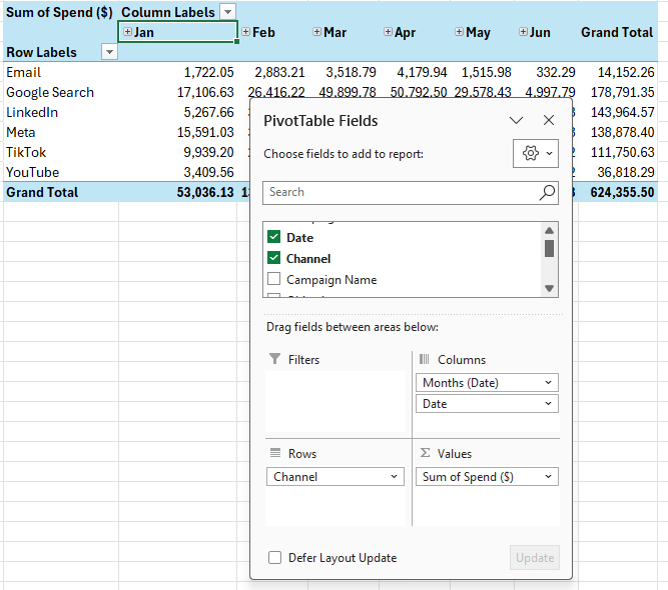
Task: Select Email grand total 14,152.26
Action: point(626,72)
